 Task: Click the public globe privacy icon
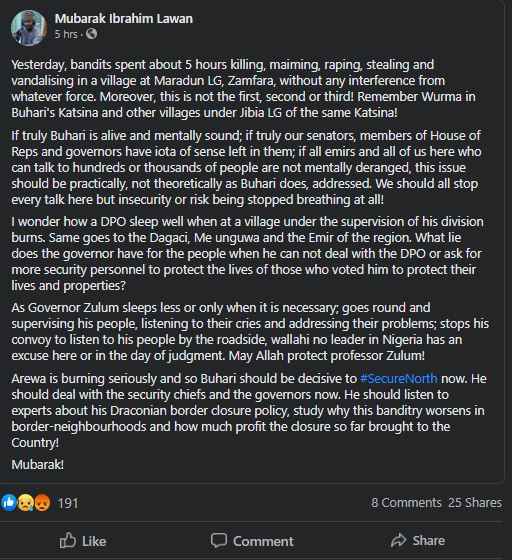(x=91, y=34)
